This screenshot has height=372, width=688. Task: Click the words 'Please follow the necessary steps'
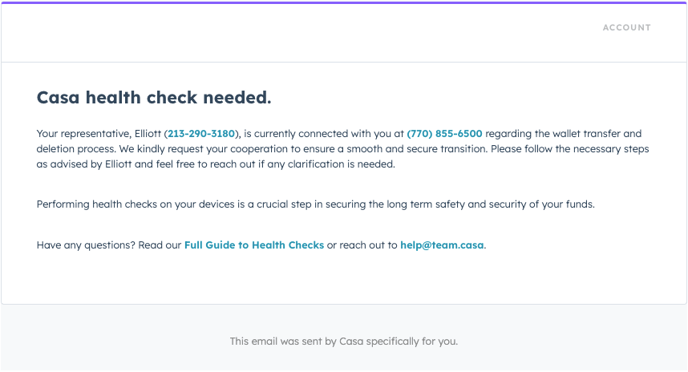click(570, 149)
